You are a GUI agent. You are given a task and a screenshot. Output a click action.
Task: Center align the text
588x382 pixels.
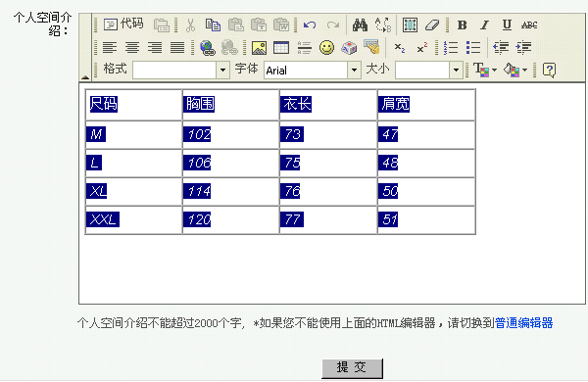pos(132,48)
